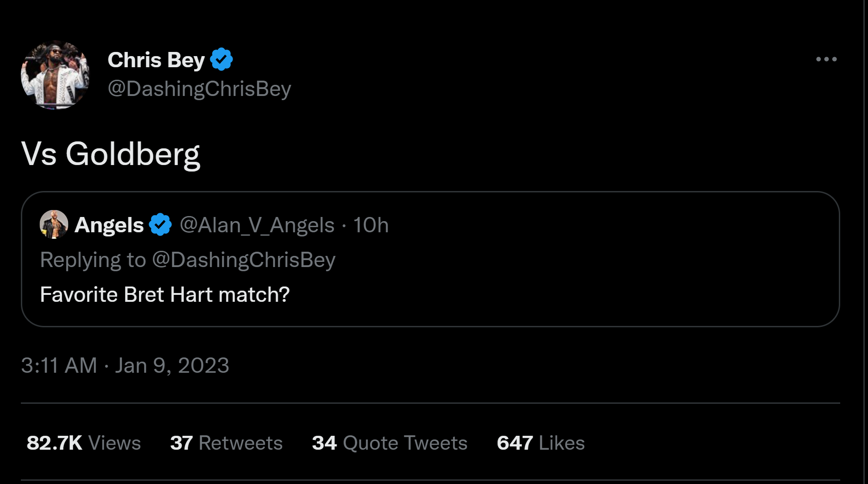Open the @DashingChrisBey handle under the name

coord(199,89)
